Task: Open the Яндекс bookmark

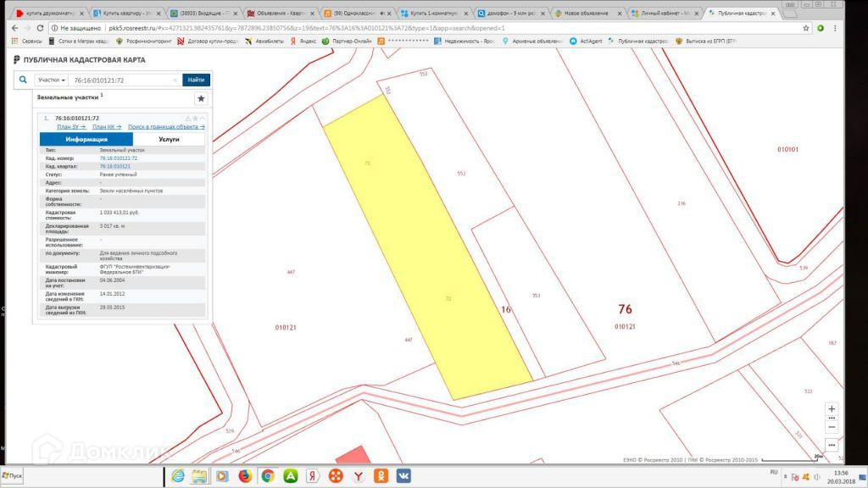Action: 303,41
